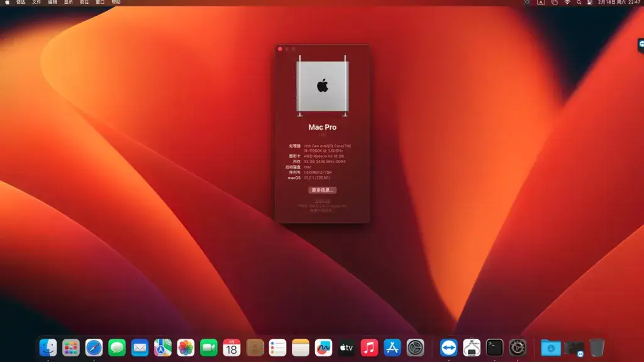Open Control Center in menu bar

(x=590, y=3)
